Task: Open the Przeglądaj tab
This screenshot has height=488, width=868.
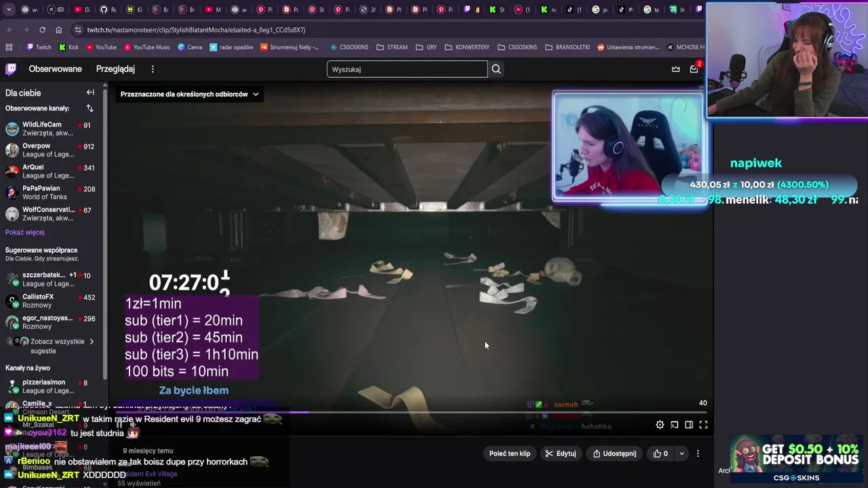Action: pos(115,69)
